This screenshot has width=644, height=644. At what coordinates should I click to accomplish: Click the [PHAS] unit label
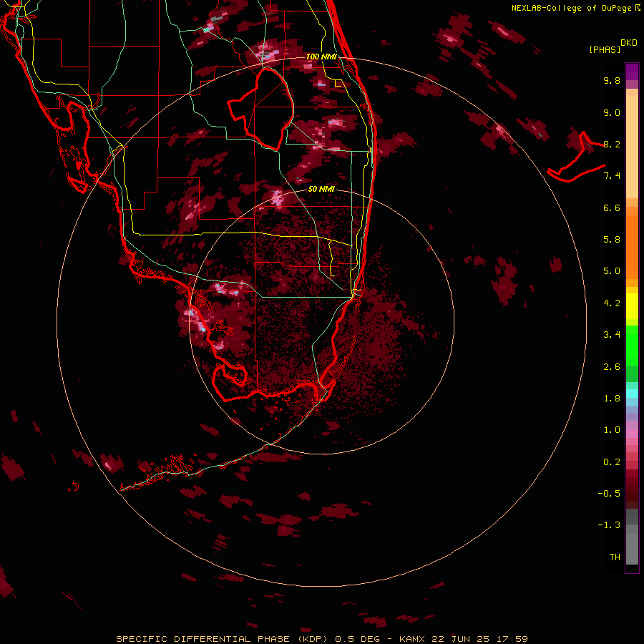tap(605, 49)
